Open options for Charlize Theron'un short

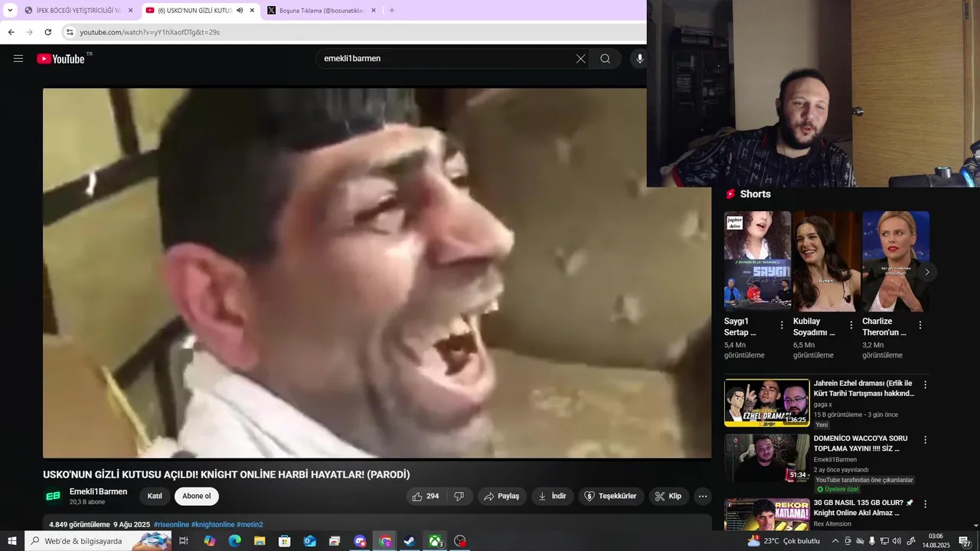(920, 325)
